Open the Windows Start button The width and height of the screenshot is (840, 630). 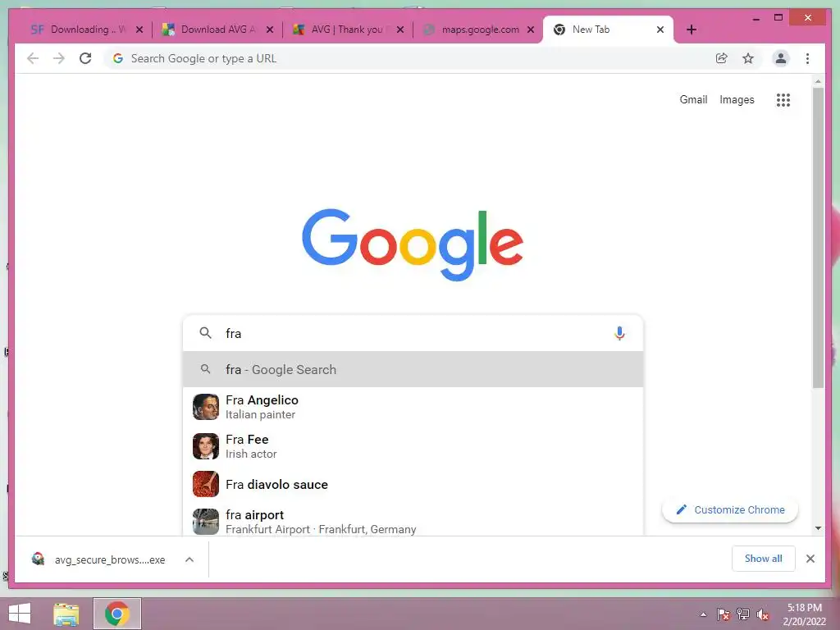20,614
